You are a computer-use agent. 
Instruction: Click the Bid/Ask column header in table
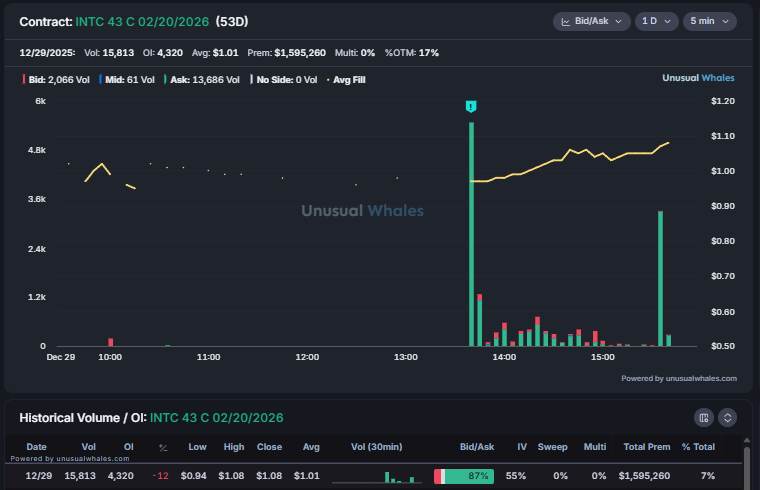click(477, 447)
